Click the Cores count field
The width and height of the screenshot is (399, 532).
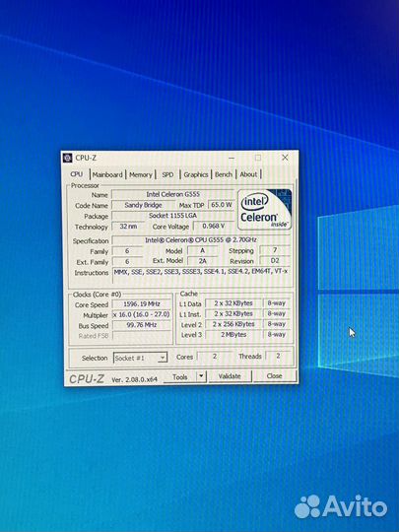point(215,357)
